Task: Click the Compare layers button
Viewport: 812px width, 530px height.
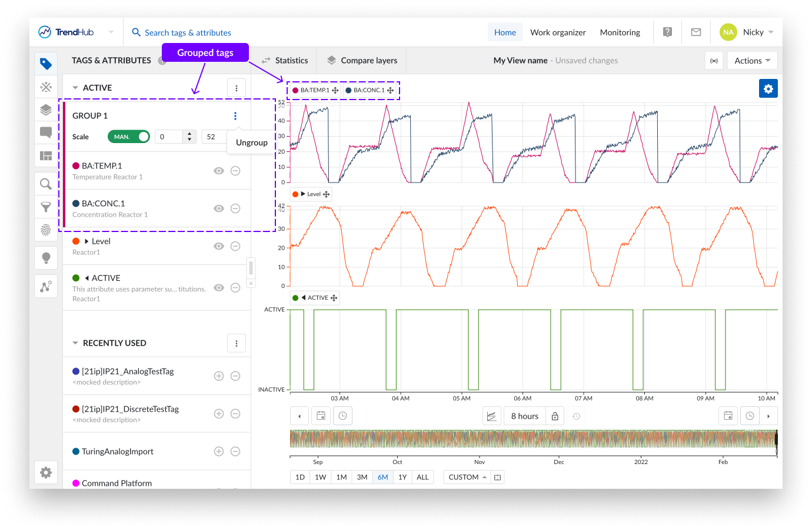Action: (x=362, y=61)
